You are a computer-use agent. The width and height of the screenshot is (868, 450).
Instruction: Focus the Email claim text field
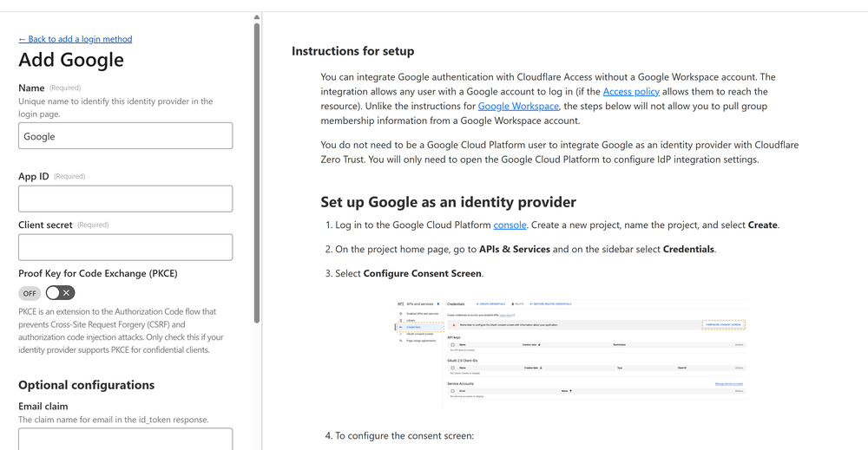point(125,438)
